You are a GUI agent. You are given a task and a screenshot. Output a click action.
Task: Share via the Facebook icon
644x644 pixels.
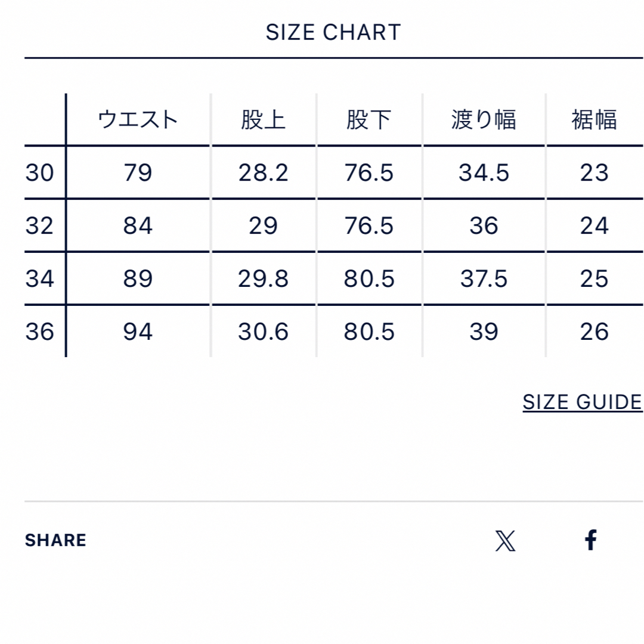(590, 540)
